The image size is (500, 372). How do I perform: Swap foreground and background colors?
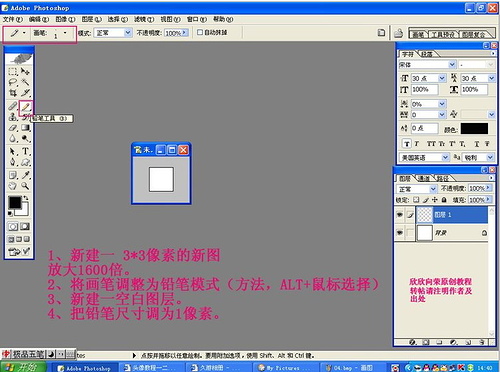coord(26,198)
